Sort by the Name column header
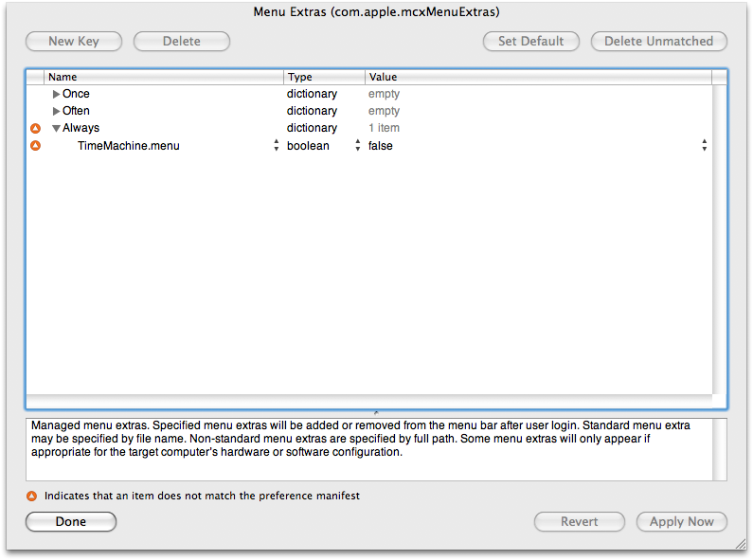This screenshot has height=560, width=753. 163,77
